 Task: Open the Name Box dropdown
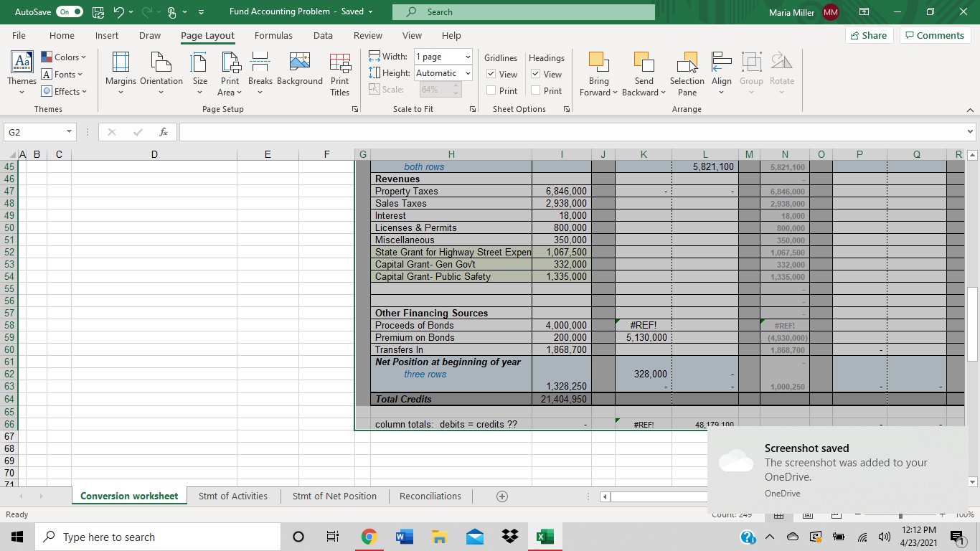tap(69, 132)
